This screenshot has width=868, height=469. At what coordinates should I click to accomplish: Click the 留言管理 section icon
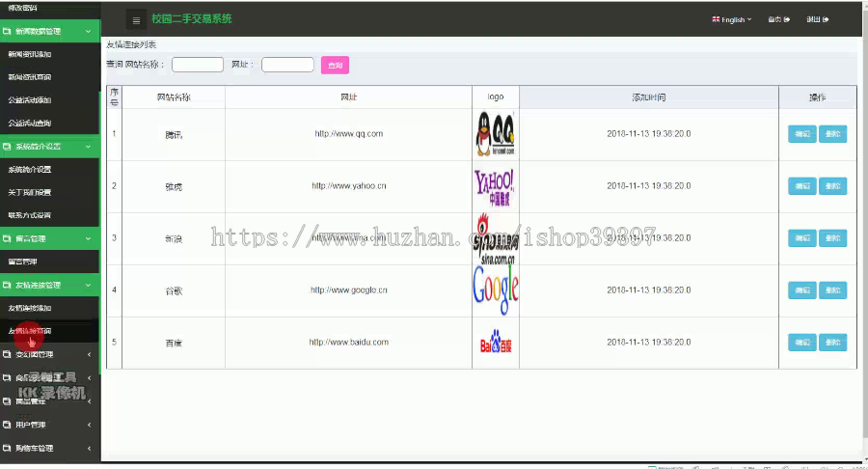(7, 238)
